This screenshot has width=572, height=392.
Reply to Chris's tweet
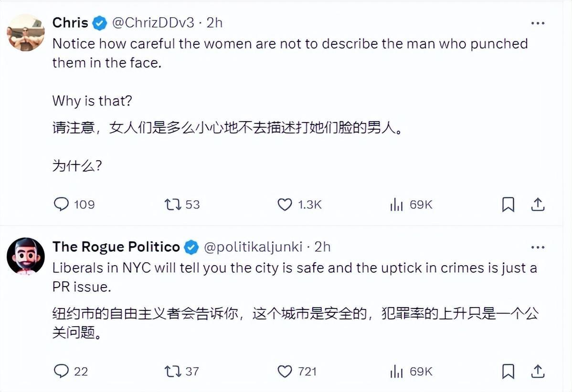tap(62, 205)
